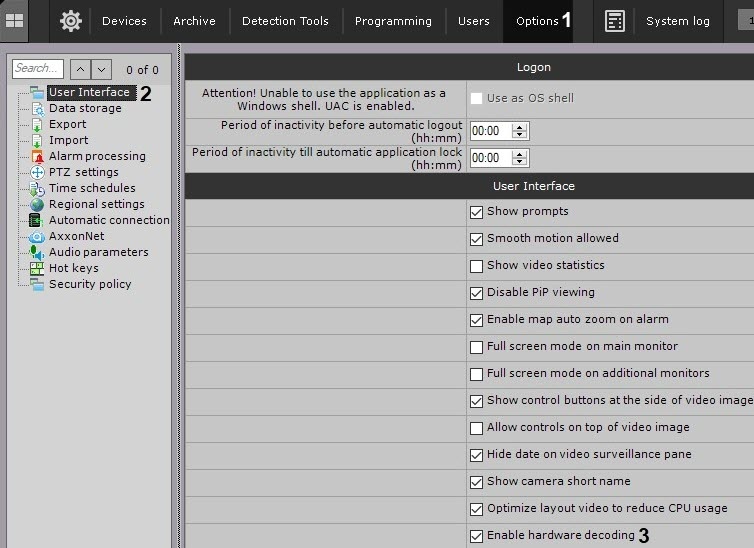Open the System log

point(677,21)
